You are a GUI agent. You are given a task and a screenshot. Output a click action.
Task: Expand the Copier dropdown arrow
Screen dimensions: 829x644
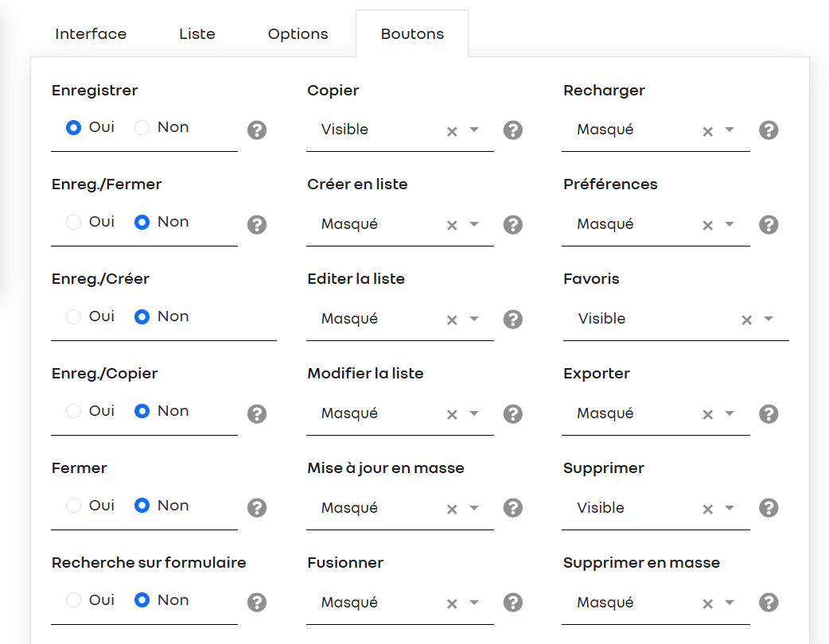click(x=474, y=130)
